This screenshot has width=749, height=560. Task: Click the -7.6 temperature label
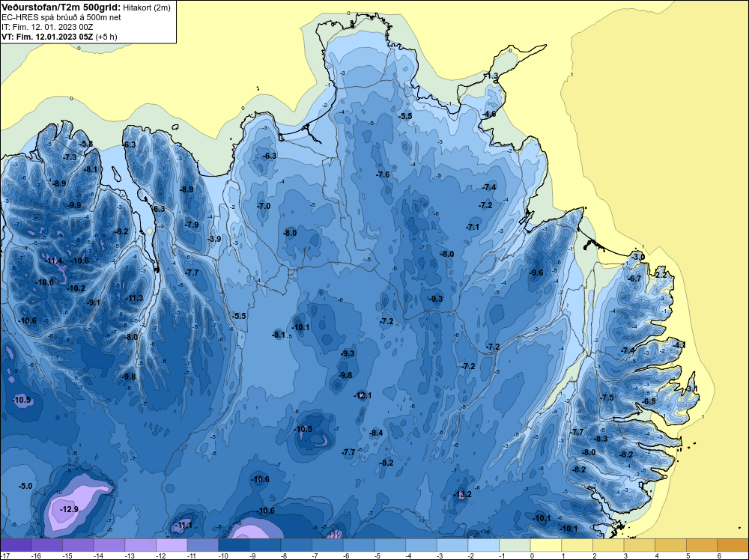tap(383, 174)
